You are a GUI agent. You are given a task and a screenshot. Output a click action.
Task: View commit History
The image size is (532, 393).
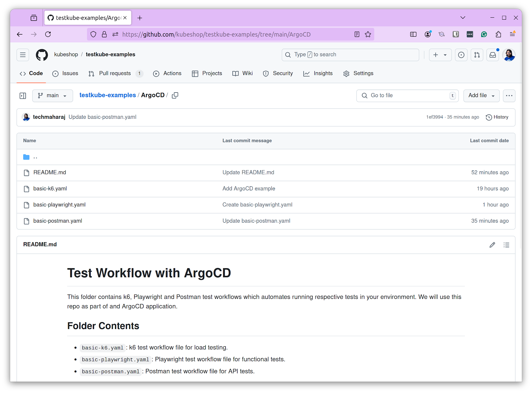(497, 117)
